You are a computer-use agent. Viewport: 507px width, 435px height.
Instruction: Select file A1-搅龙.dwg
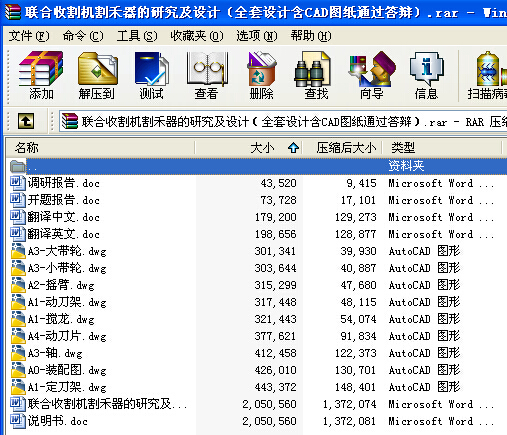click(x=61, y=319)
